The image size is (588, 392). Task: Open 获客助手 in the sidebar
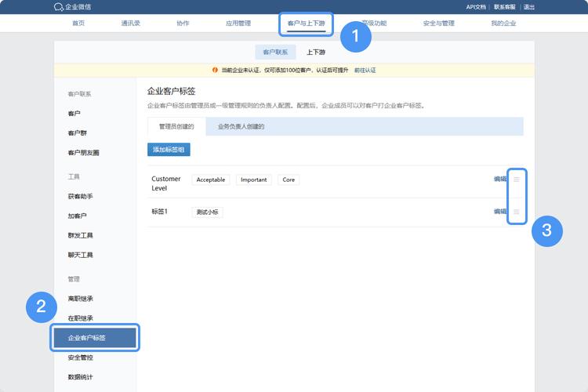80,196
